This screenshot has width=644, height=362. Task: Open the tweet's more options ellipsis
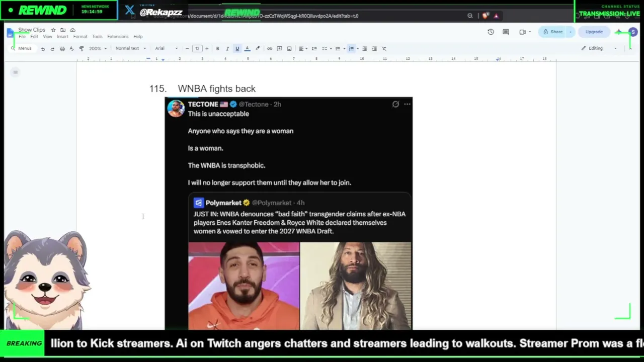(407, 104)
